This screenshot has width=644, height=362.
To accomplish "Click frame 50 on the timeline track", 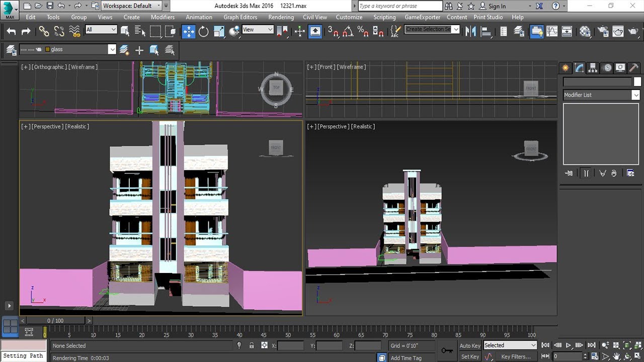I will tap(288, 332).
